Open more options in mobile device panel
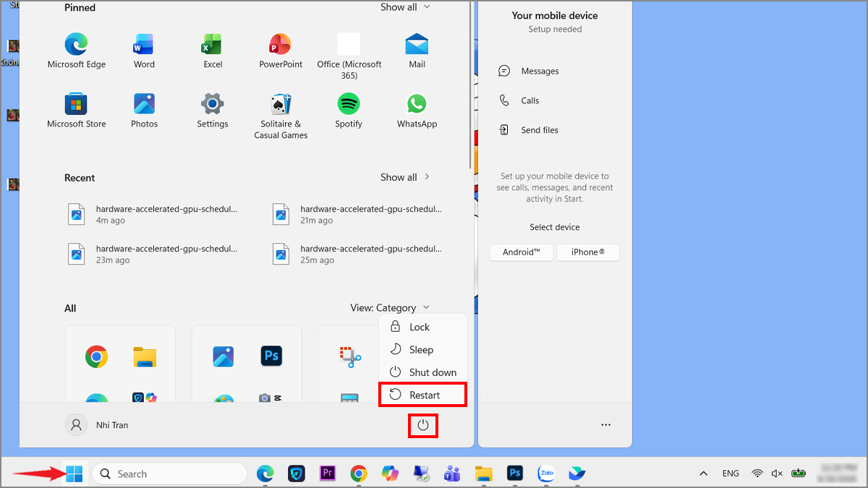Image resolution: width=868 pixels, height=488 pixels. [606, 425]
